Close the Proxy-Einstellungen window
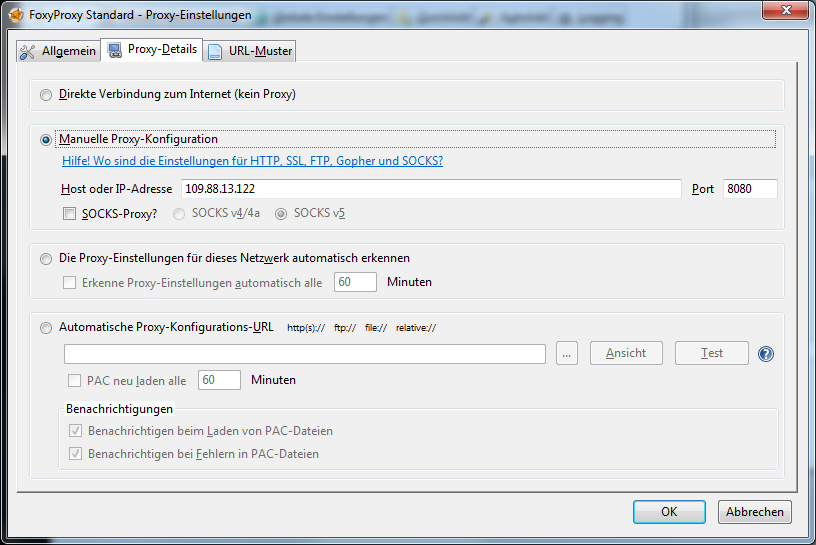This screenshot has width=816, height=545. 786,10
